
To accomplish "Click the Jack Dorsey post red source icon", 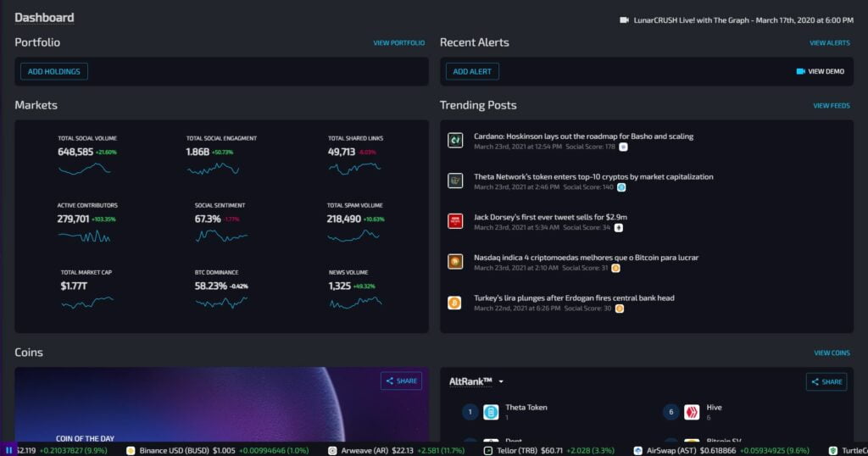I will 455,221.
